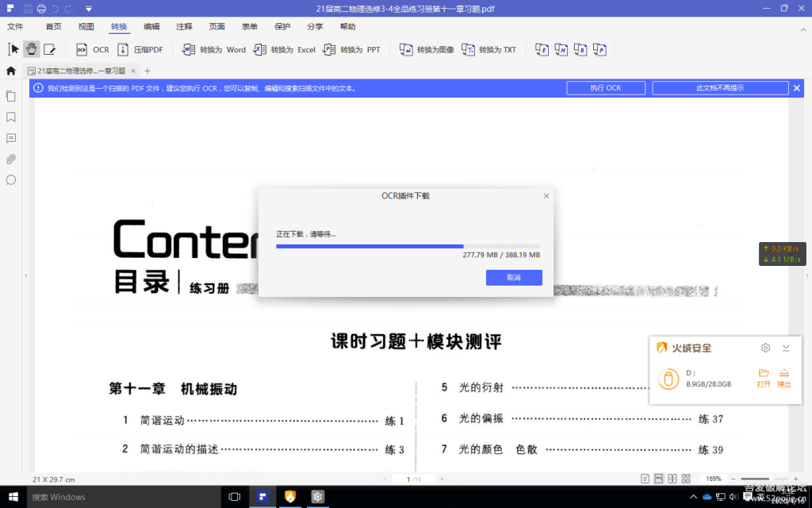Open the 帮助 tab
812x508 pixels.
tap(347, 26)
